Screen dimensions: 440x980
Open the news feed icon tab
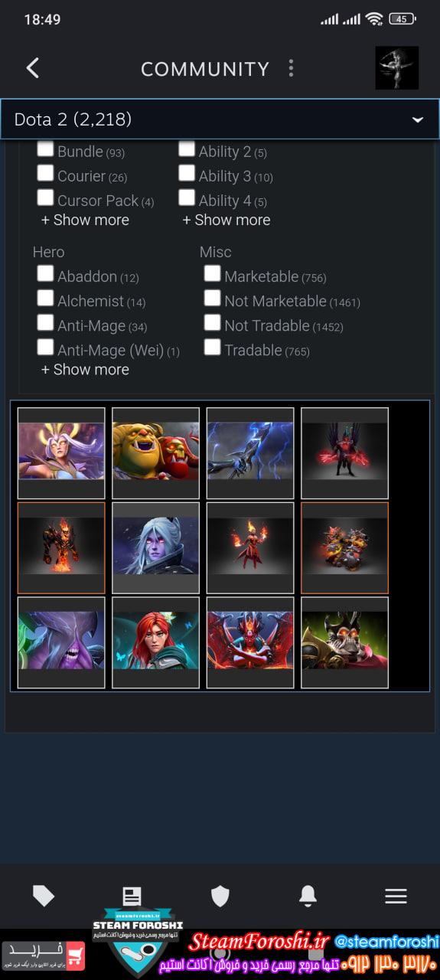point(132,896)
